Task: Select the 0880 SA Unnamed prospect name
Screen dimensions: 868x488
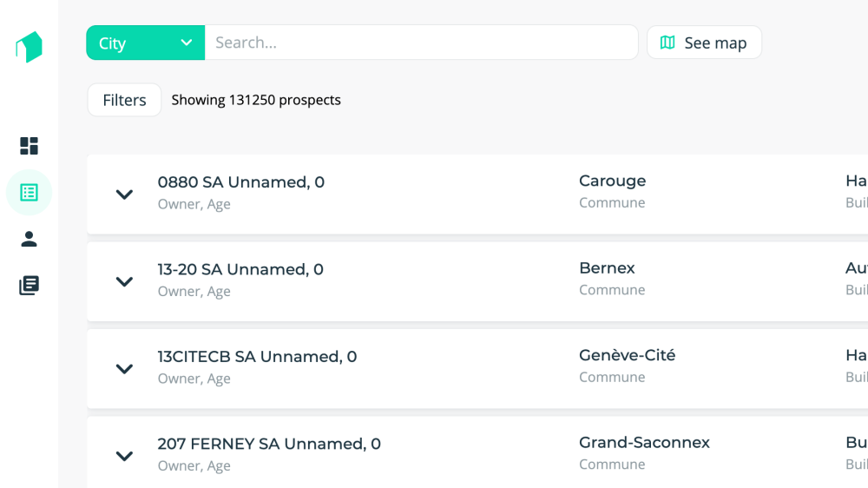Action: [240, 182]
